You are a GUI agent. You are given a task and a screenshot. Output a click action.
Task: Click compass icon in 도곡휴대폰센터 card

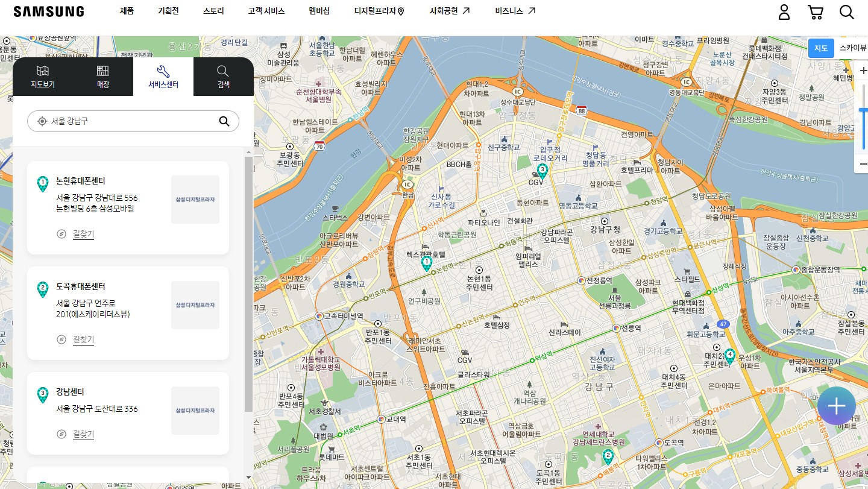(61, 339)
